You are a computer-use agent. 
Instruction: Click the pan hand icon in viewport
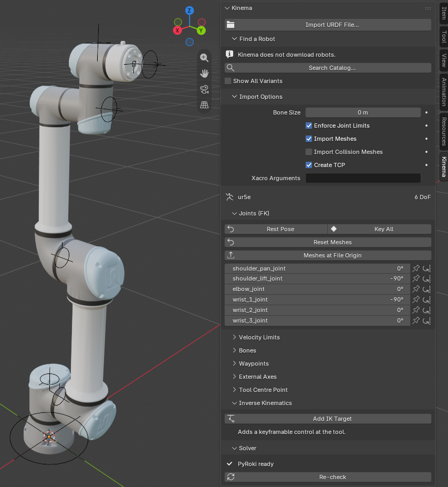click(x=204, y=74)
